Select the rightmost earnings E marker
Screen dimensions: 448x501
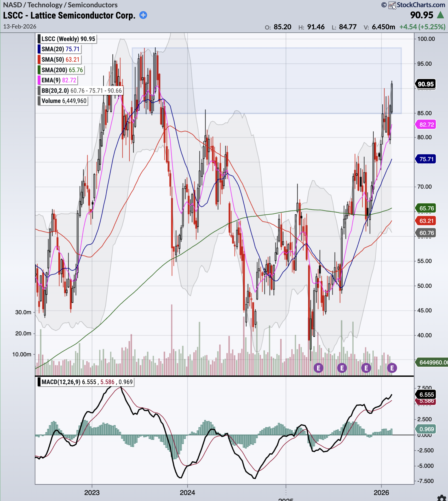click(x=392, y=368)
